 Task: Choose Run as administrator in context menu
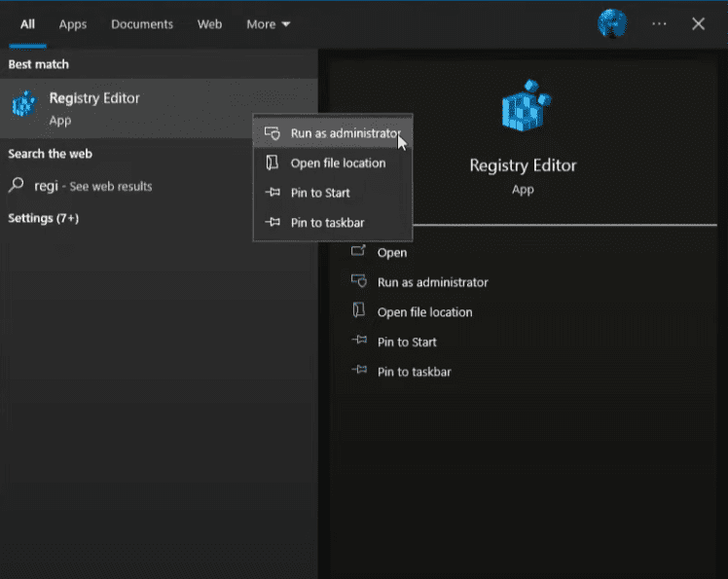[x=333, y=133]
